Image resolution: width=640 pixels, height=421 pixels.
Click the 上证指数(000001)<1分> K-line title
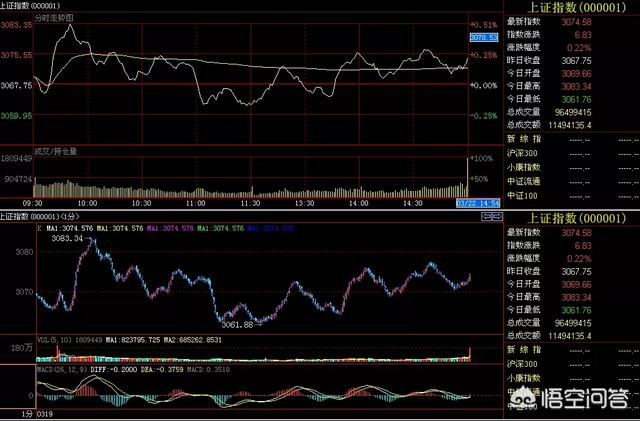point(42,216)
